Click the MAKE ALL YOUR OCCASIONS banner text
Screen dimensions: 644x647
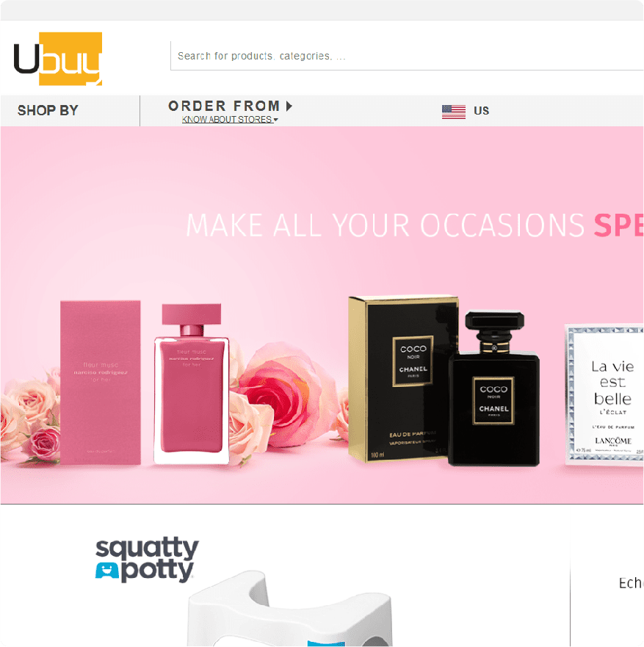[386, 225]
